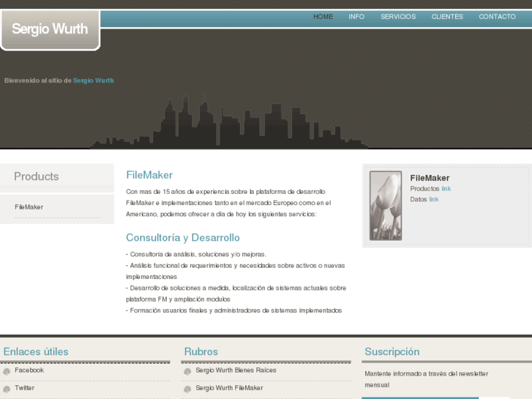Click the 'Mantente informado' newsletter text
The image size is (532, 399).
[x=427, y=379]
